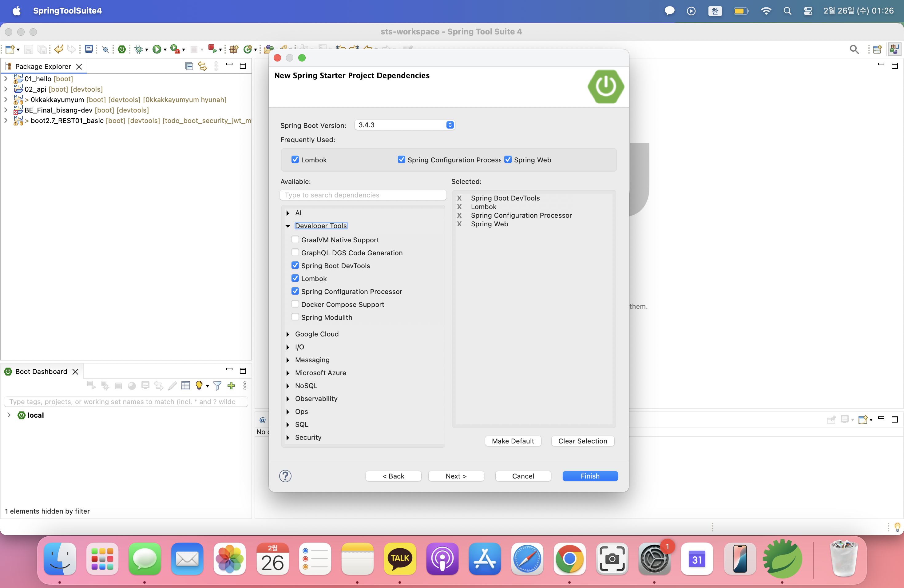Screen dimensions: 904x588
Task: Expand the AI dependency category
Action: click(288, 213)
